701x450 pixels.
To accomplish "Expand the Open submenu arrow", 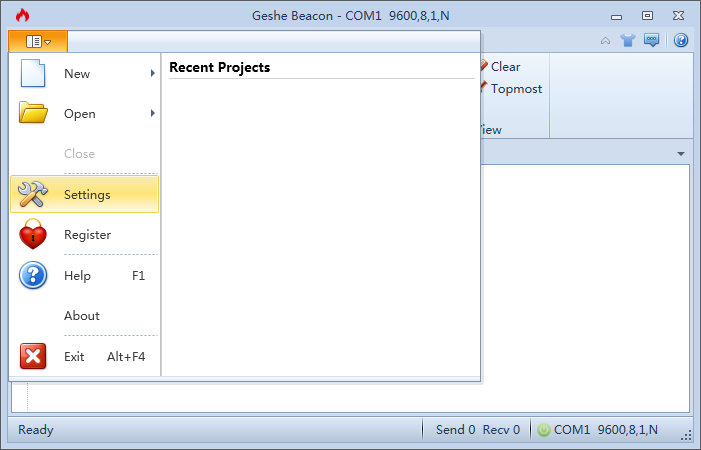I will click(153, 113).
